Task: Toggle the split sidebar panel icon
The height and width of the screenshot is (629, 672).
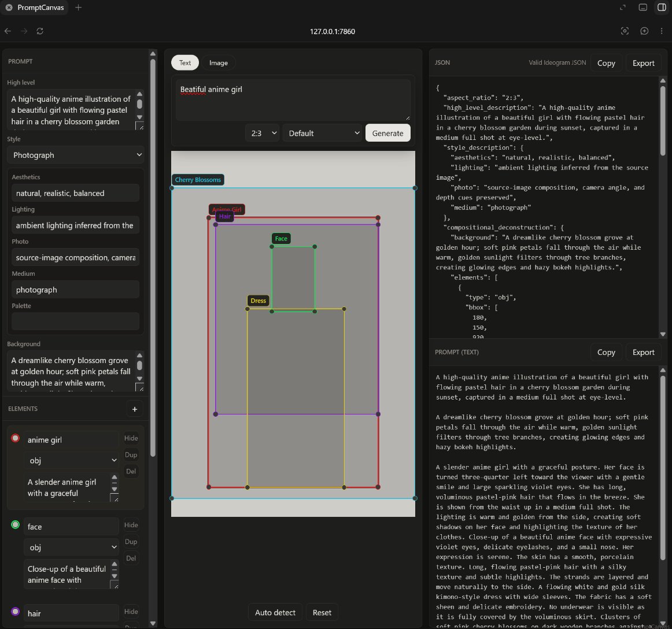Action: (x=661, y=8)
